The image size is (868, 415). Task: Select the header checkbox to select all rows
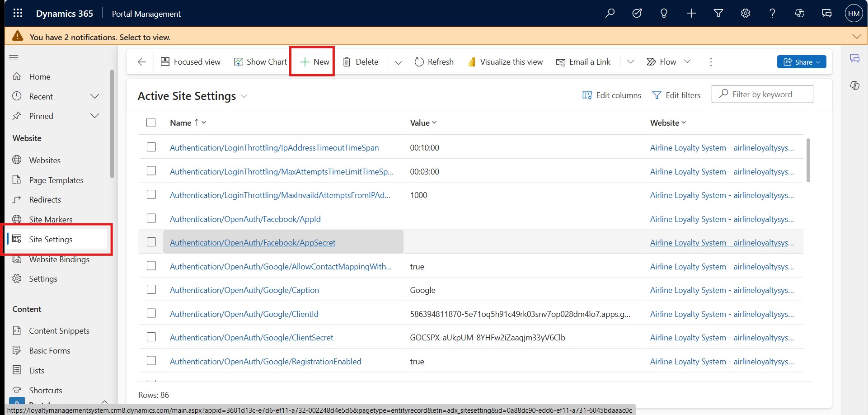tap(151, 123)
